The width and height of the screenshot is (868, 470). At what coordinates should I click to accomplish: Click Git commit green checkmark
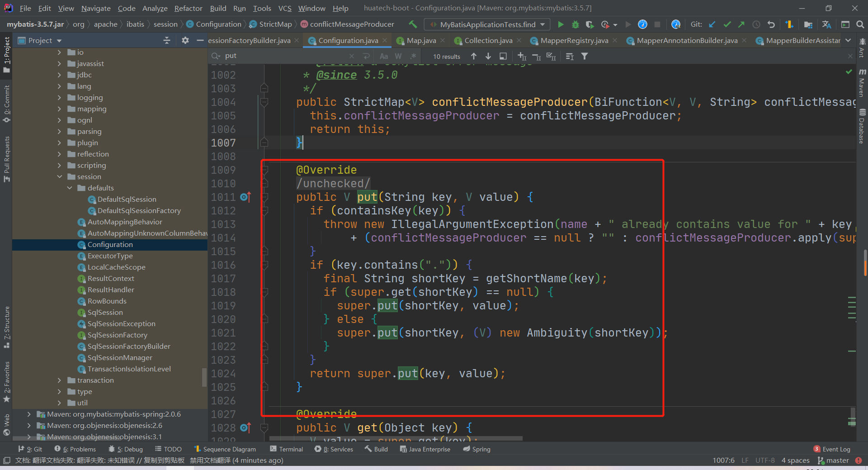[727, 24]
